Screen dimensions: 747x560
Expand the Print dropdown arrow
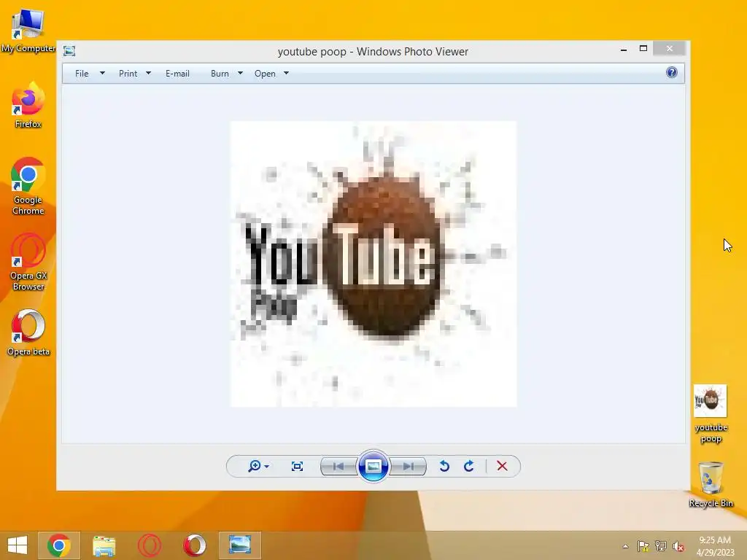148,74
